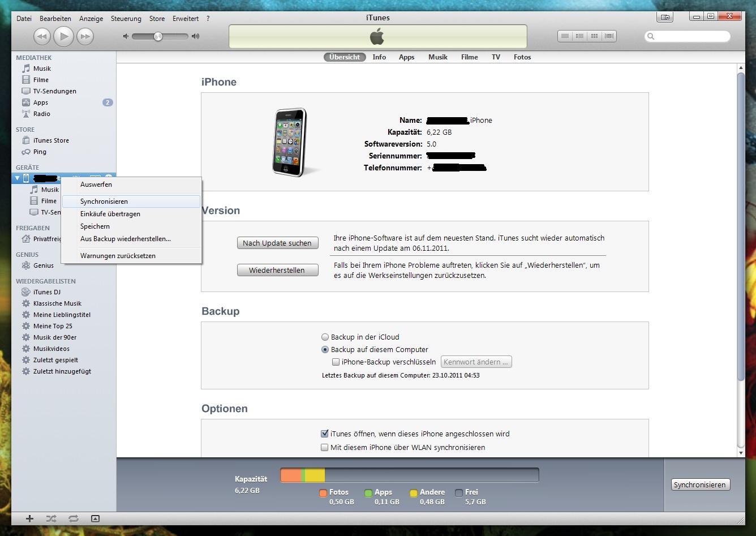Select Backup in der iCloud option
756x536 pixels.
(x=325, y=337)
